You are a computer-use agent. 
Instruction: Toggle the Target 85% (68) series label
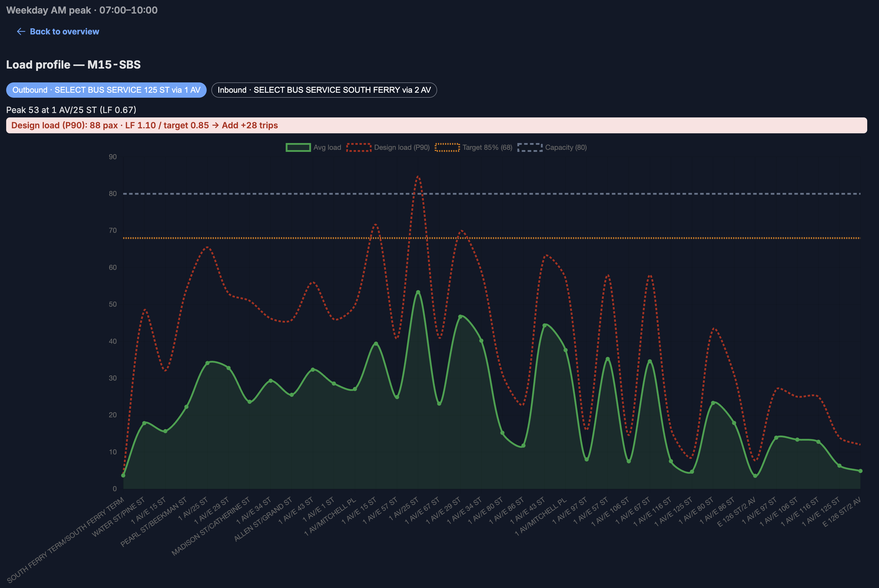[x=487, y=147]
